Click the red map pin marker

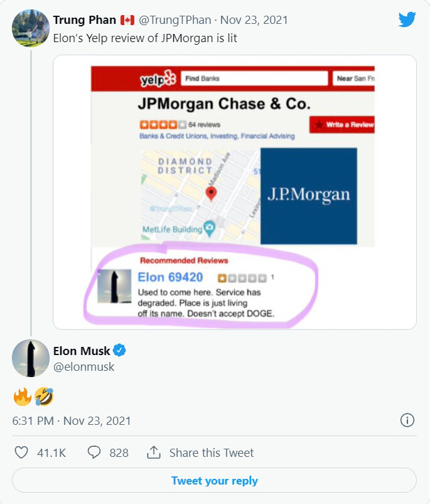[x=211, y=194]
